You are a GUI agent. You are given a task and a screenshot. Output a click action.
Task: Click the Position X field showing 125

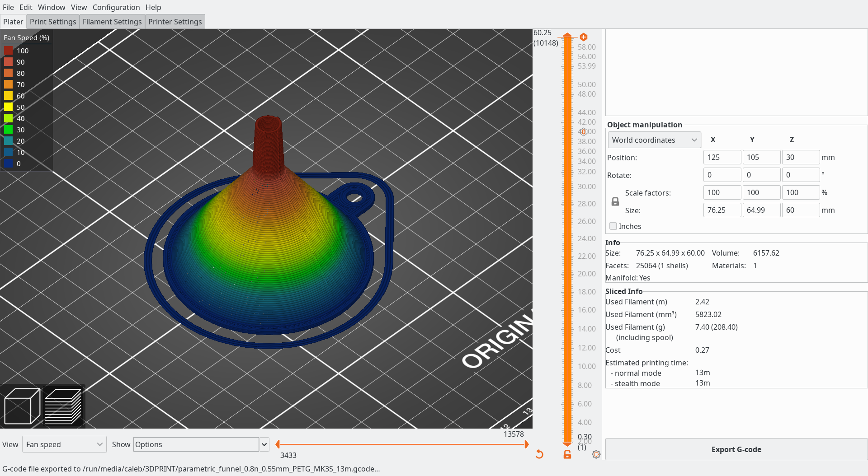(722, 157)
